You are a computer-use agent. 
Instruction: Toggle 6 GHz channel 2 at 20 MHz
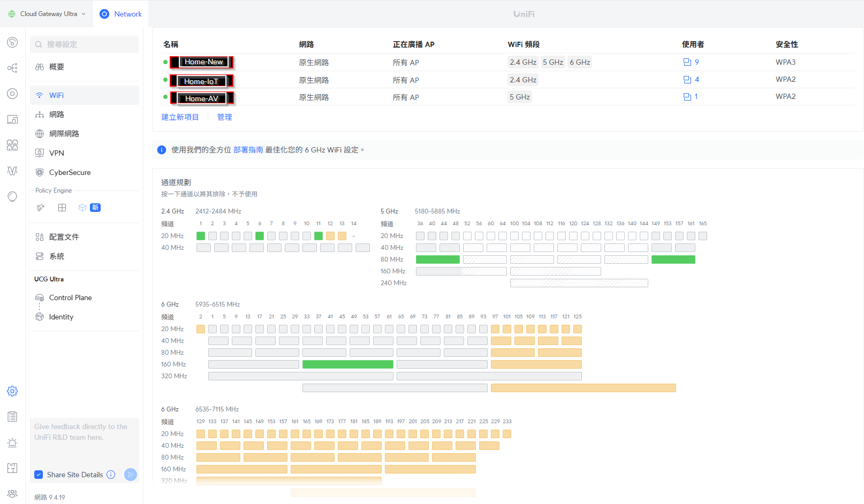(201, 329)
